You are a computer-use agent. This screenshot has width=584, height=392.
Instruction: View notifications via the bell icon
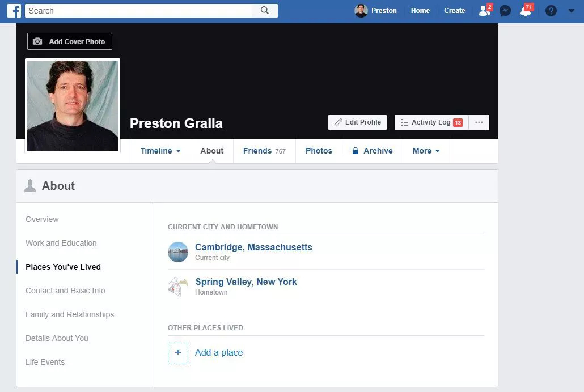pos(524,10)
